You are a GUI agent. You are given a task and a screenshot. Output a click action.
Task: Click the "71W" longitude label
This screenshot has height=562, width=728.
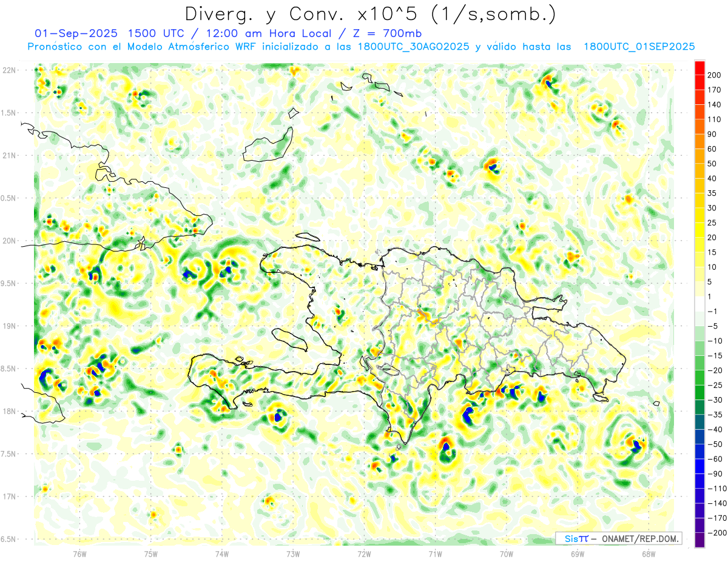(x=435, y=554)
